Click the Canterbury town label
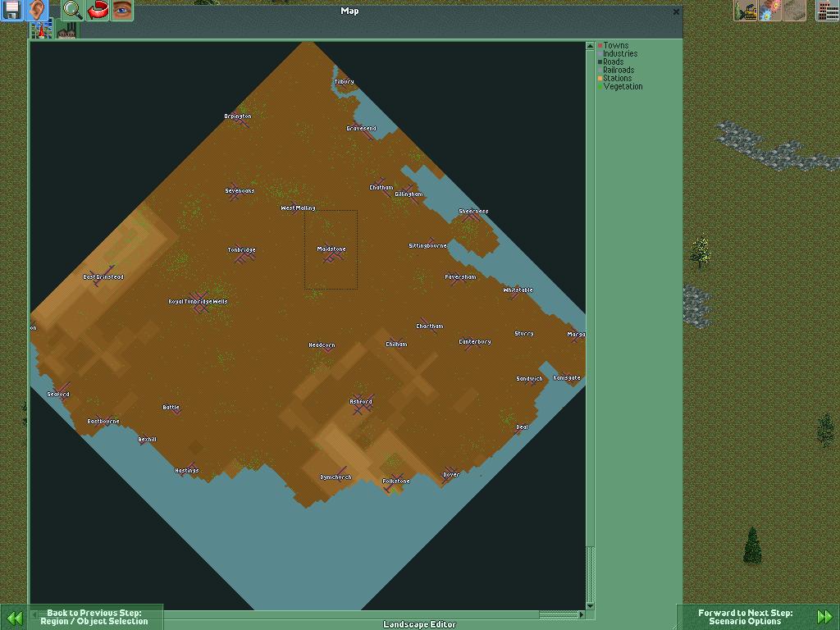This screenshot has width=840, height=630. click(x=475, y=342)
